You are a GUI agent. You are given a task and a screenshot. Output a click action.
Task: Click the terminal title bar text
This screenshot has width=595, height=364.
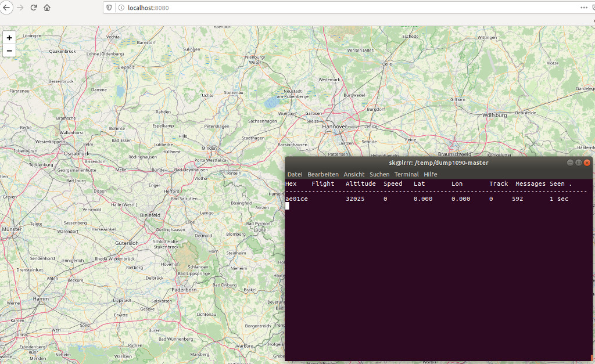[x=438, y=163]
